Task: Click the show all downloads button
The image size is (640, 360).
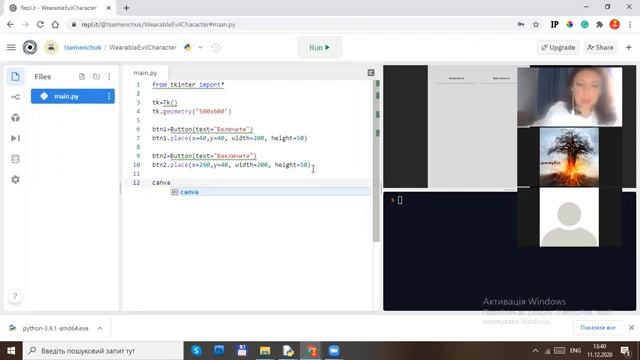Action: click(598, 328)
